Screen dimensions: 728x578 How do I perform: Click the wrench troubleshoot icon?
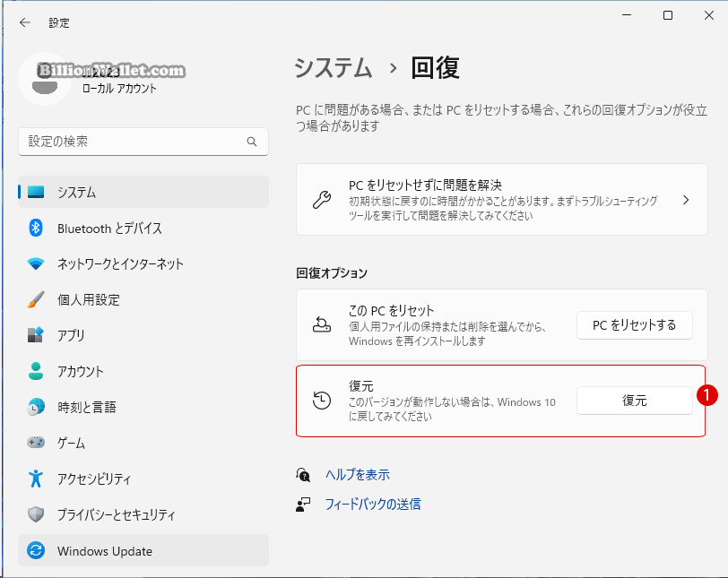pos(322,200)
